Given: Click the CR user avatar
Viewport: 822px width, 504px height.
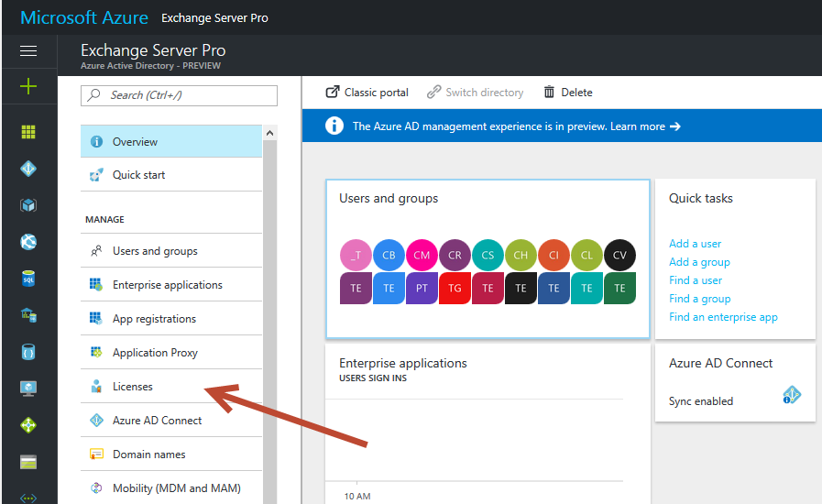Looking at the screenshot, I should click(455, 256).
